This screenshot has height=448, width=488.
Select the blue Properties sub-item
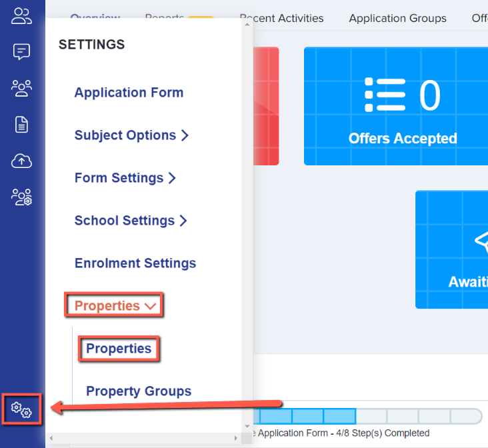click(x=119, y=349)
